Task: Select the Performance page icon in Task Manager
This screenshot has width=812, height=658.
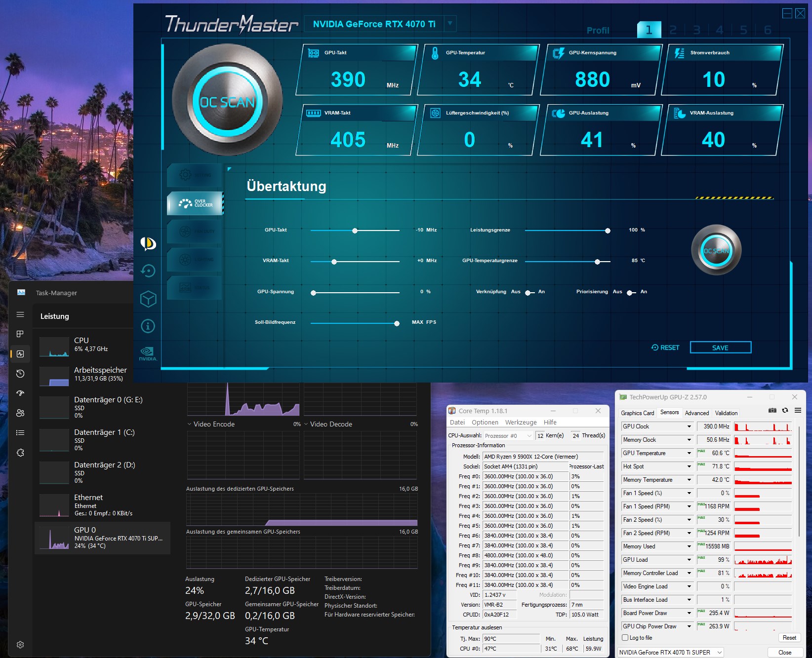Action: (20, 354)
